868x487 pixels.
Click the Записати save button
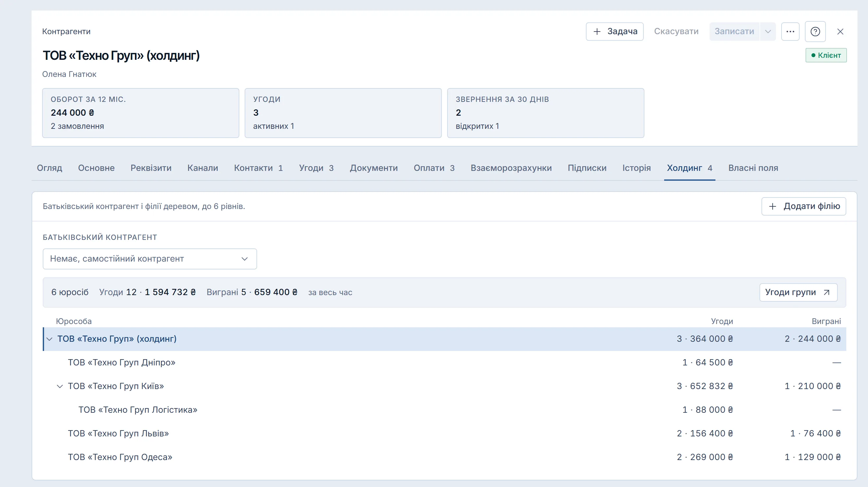click(734, 32)
